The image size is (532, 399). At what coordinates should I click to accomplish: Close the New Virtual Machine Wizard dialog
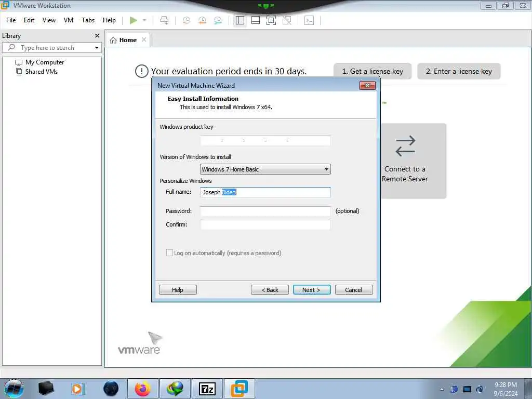pyautogui.click(x=367, y=86)
